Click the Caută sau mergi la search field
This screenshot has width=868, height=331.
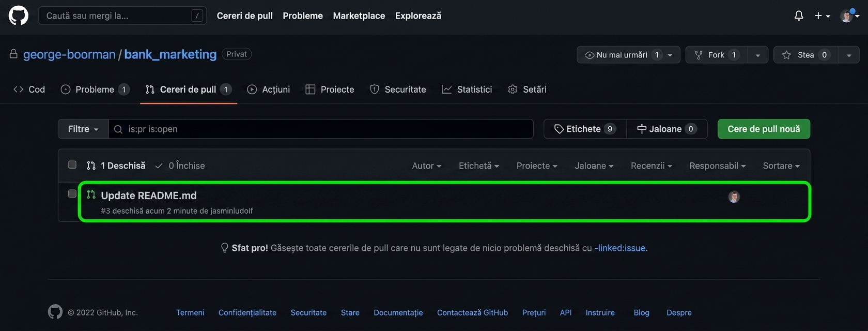(122, 16)
